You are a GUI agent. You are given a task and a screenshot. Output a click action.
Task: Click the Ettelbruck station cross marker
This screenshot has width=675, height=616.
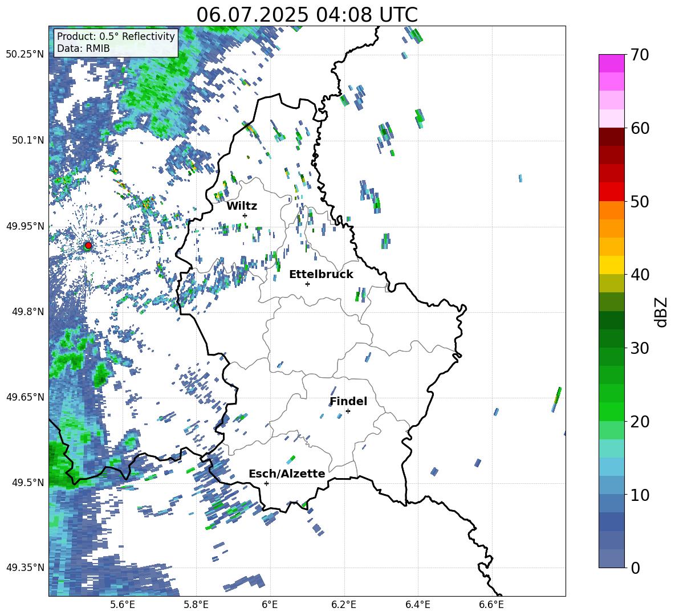tap(307, 284)
